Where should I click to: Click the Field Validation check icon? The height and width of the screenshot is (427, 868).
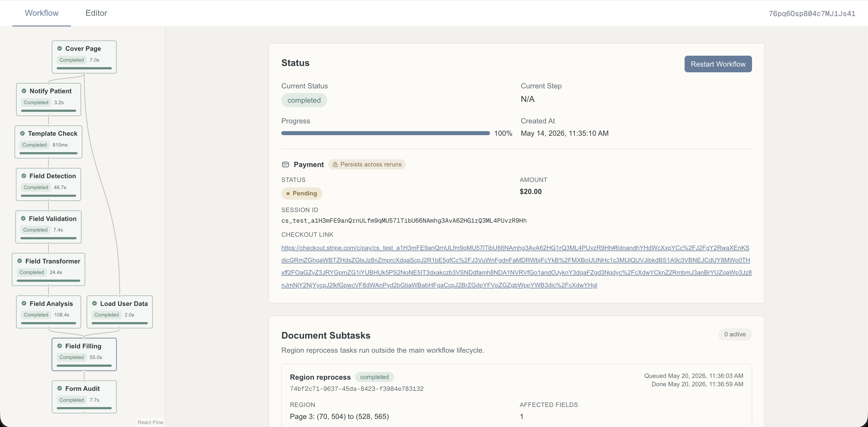tap(23, 219)
